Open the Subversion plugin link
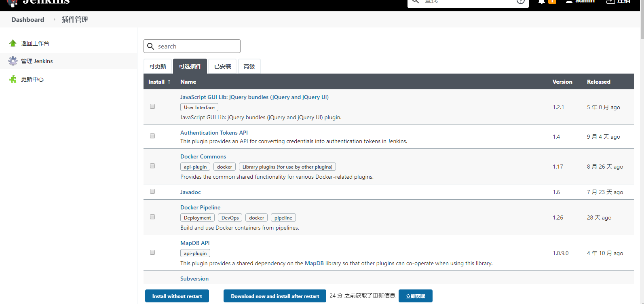This screenshot has width=644, height=304. tap(194, 279)
